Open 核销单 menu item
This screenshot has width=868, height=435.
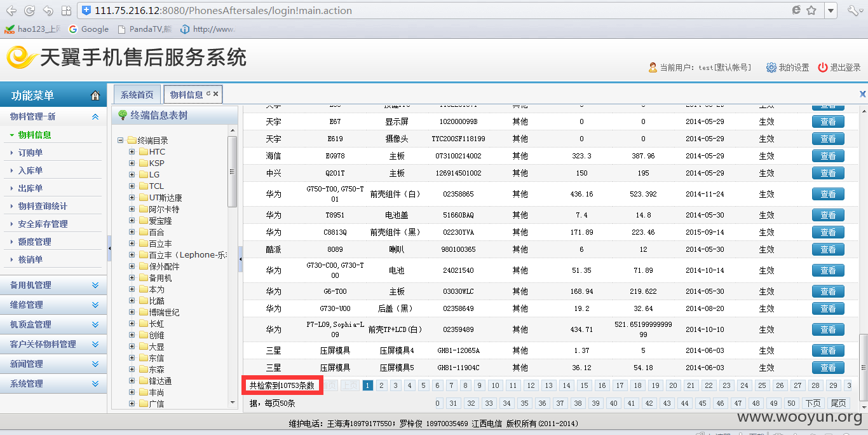[x=31, y=259]
